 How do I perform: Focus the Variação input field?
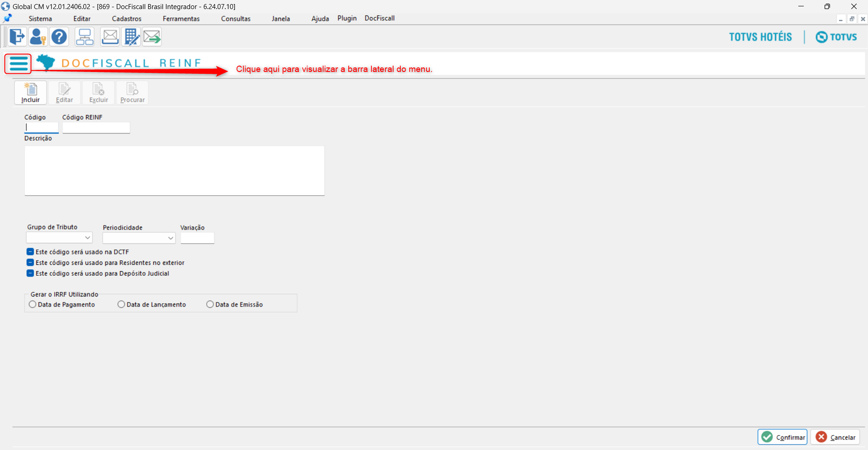point(197,238)
